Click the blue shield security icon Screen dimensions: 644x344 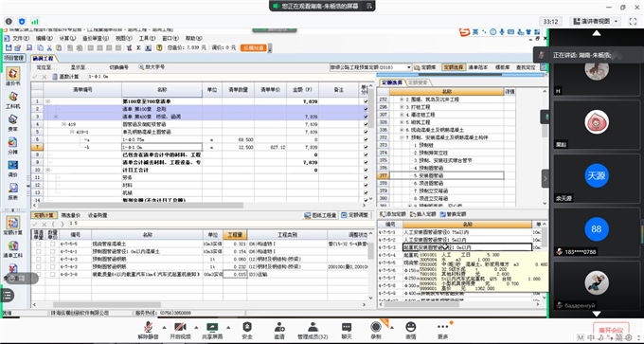click(22, 21)
